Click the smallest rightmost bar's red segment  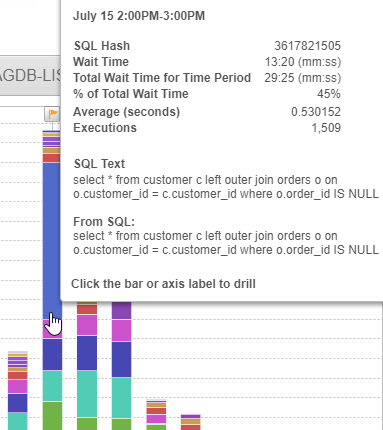pos(191,427)
